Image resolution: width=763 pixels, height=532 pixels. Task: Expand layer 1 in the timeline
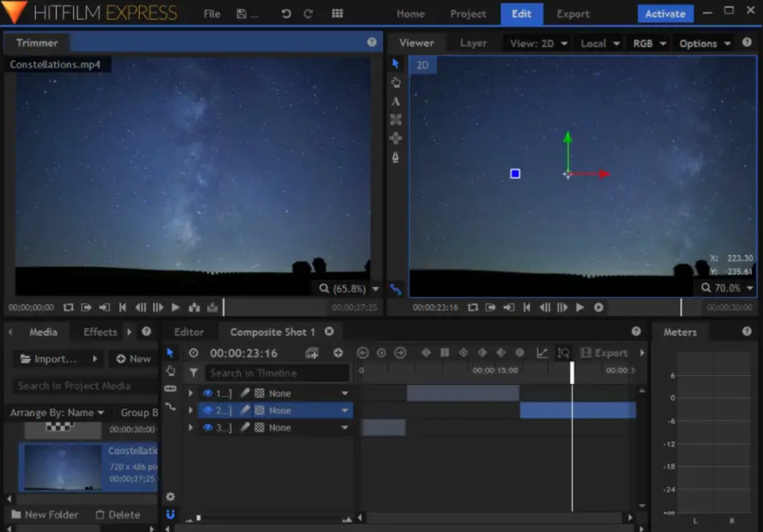click(x=190, y=393)
